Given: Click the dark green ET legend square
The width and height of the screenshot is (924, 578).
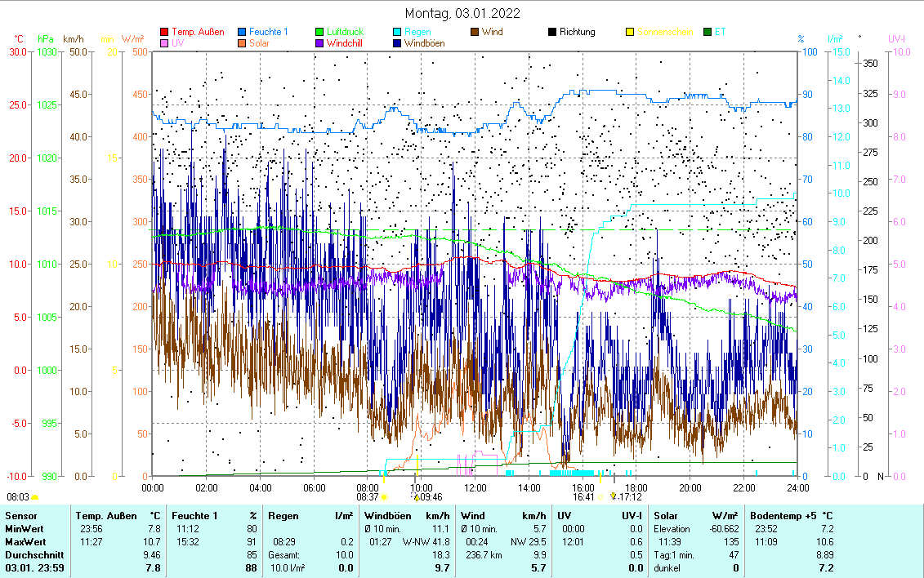Looking at the screenshot, I should click(708, 33).
